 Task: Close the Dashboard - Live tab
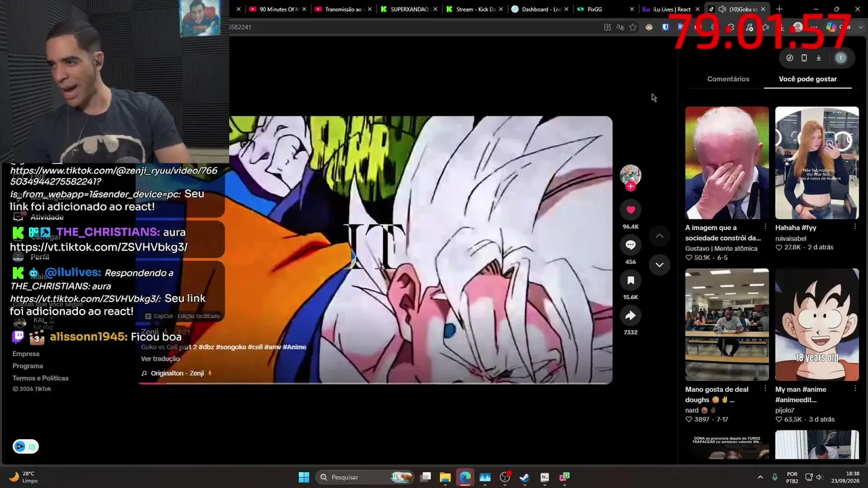tap(567, 9)
